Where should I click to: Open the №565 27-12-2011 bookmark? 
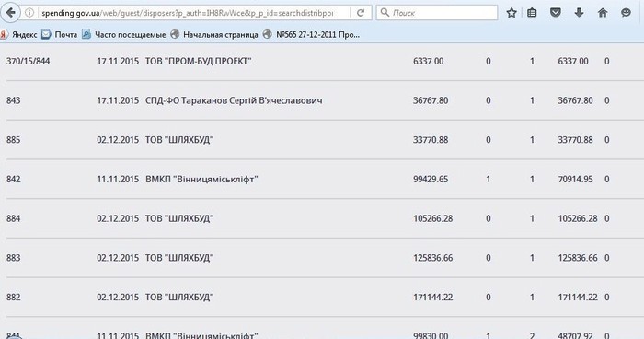tap(311, 35)
